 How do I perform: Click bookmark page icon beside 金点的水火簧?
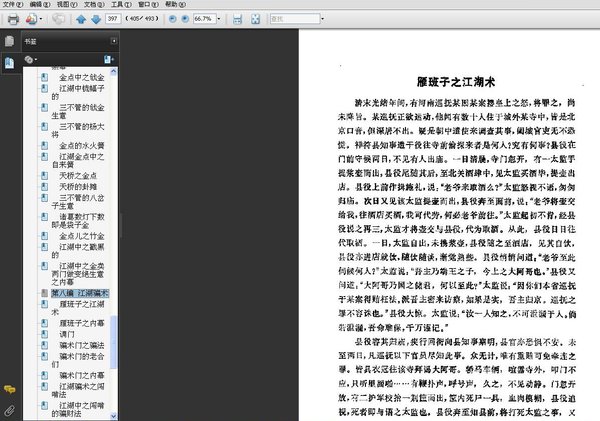[44, 146]
